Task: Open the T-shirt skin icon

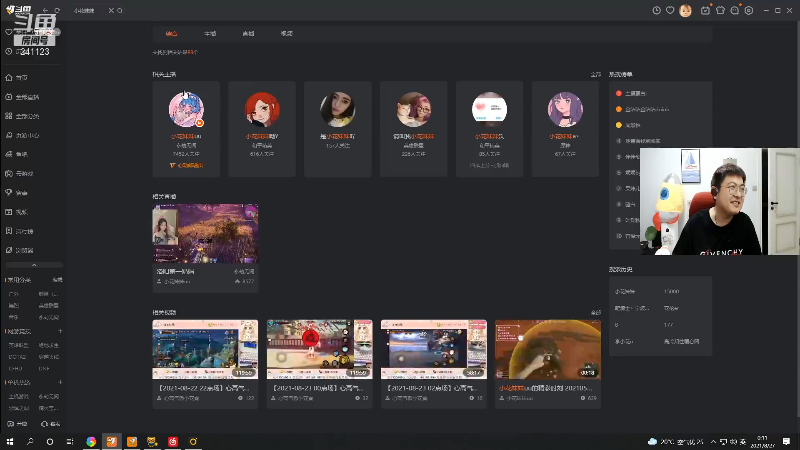Action: [x=720, y=10]
